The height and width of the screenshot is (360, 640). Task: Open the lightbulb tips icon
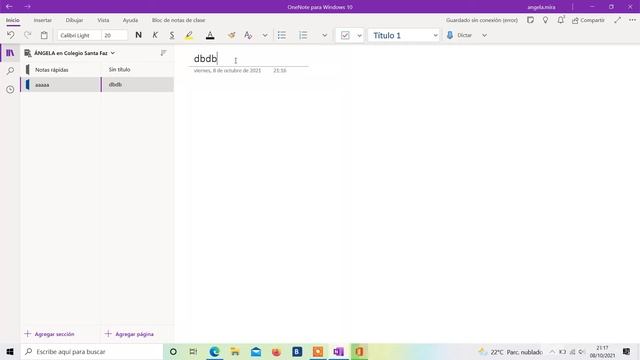point(545,20)
